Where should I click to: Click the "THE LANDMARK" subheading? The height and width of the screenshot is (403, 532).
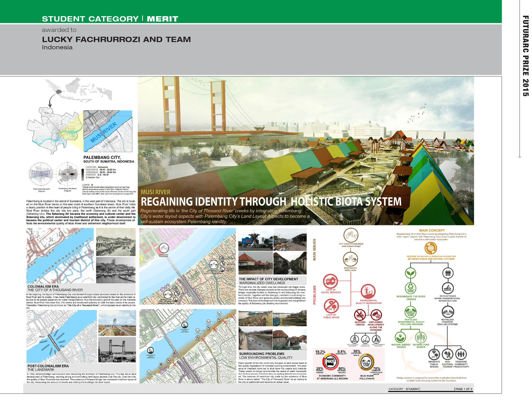tap(41, 370)
